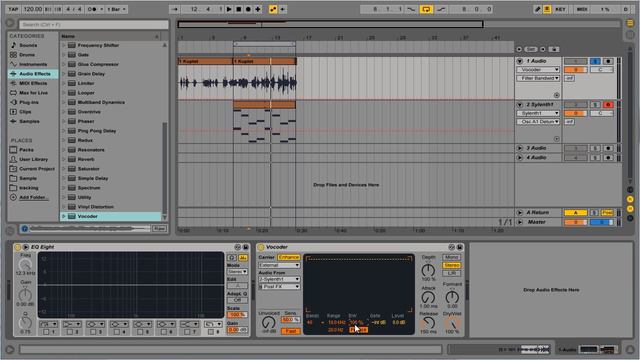Select Plug-ins category in browser
The height and width of the screenshot is (360, 640).
coord(29,102)
